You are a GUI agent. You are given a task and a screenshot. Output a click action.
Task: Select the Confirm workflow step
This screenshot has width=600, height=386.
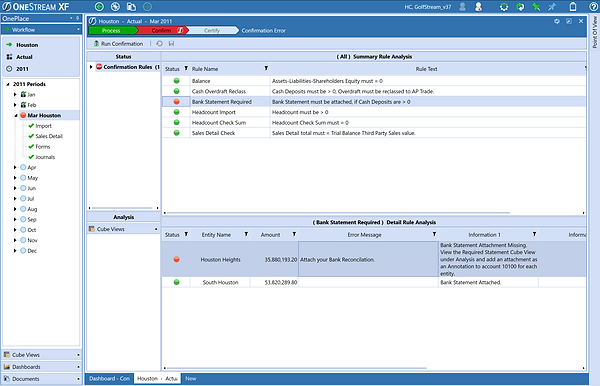[162, 31]
